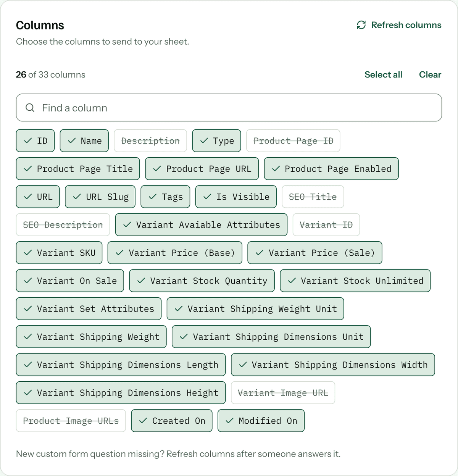Uncheck Variant Shipping Dimensions Width column
Image resolution: width=458 pixels, height=476 pixels.
pyautogui.click(x=333, y=365)
